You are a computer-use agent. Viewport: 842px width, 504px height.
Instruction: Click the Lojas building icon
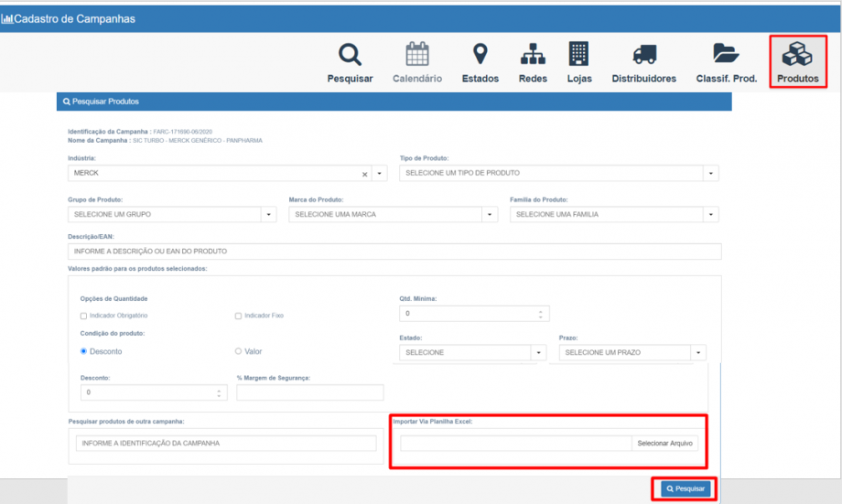pyautogui.click(x=578, y=55)
